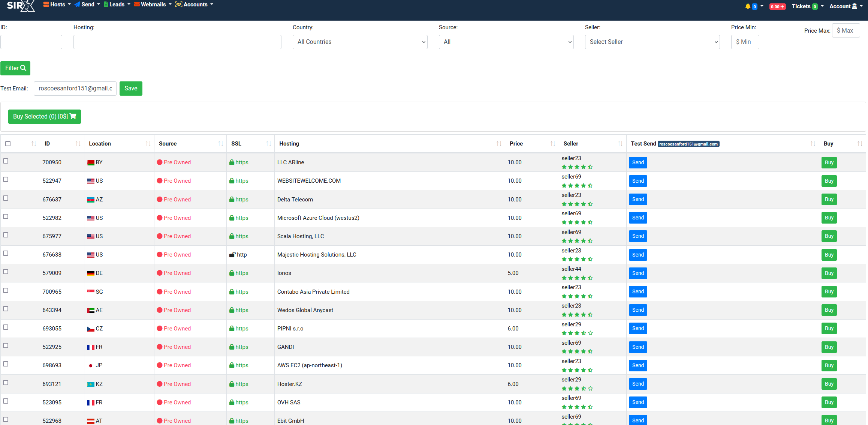Viewport: 868px width, 425px height.
Task: Click star rating for seller29 PIPNI row
Action: point(577,333)
